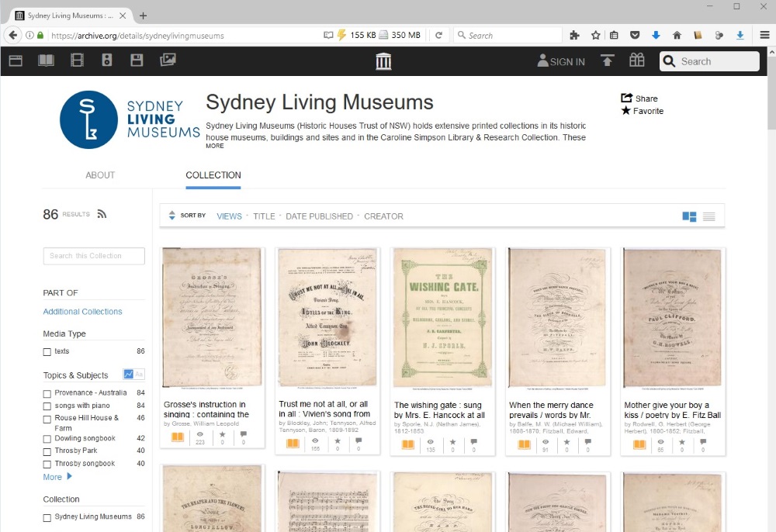Tick the Dowling songbook checkbox
Viewport: 776px width, 532px height.
[47, 439]
